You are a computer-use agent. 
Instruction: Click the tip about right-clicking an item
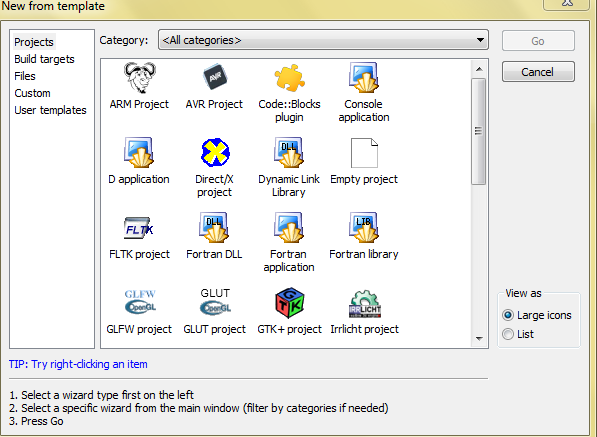point(78,364)
